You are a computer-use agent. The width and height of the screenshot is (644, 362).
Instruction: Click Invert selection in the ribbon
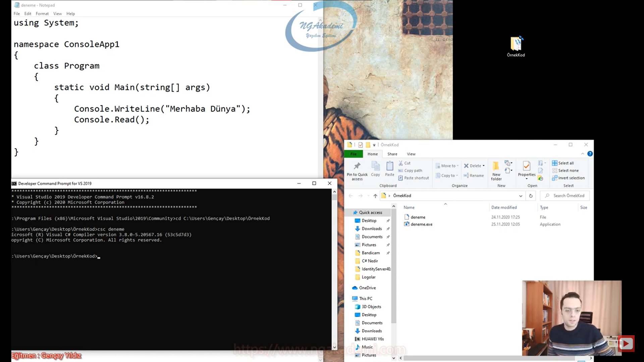point(568,178)
